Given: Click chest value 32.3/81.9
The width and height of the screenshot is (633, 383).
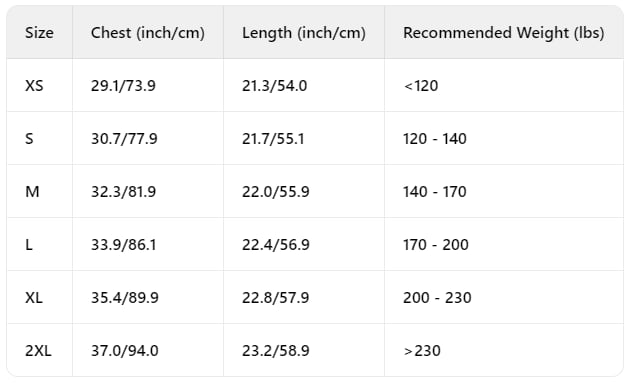Looking at the screenshot, I should tap(124, 191).
